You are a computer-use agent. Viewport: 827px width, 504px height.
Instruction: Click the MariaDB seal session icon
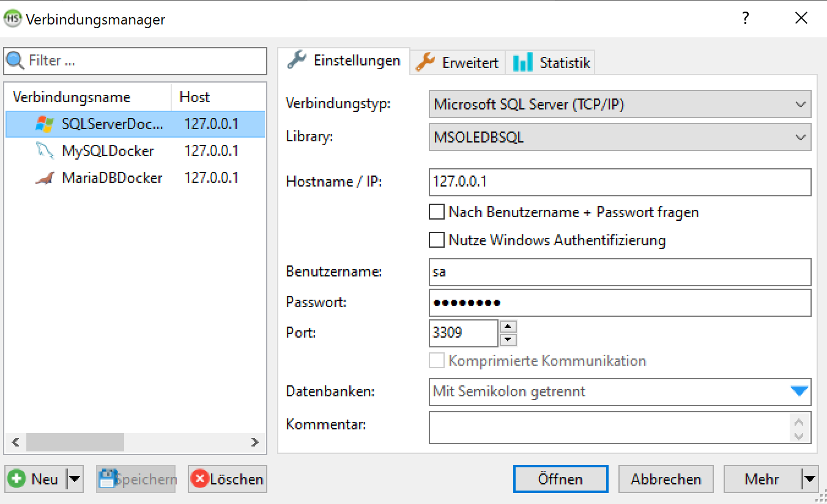45,178
